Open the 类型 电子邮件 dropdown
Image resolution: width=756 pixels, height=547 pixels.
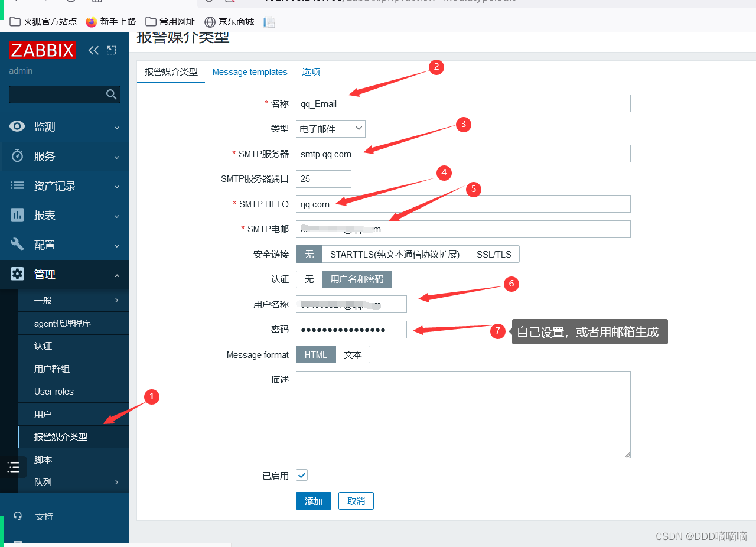pyautogui.click(x=331, y=129)
